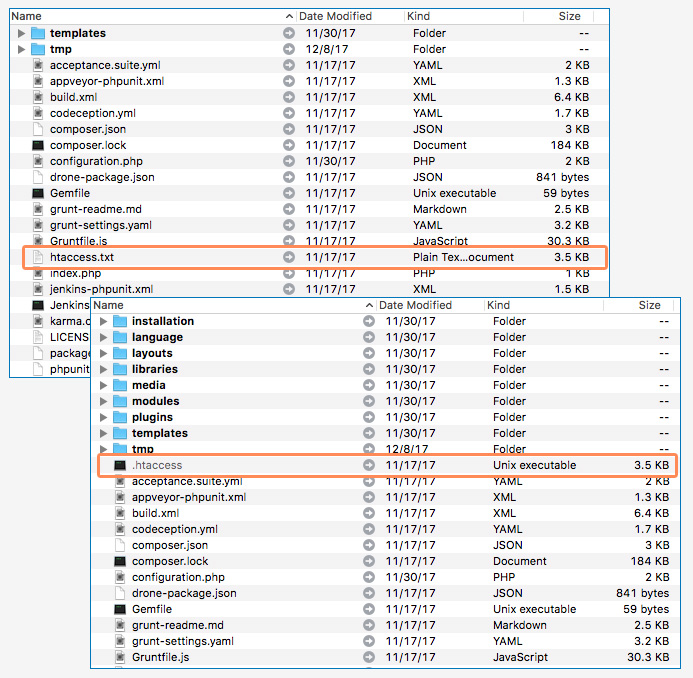Expand the modules folder disclosure triangle
693x678 pixels.
tap(103, 401)
